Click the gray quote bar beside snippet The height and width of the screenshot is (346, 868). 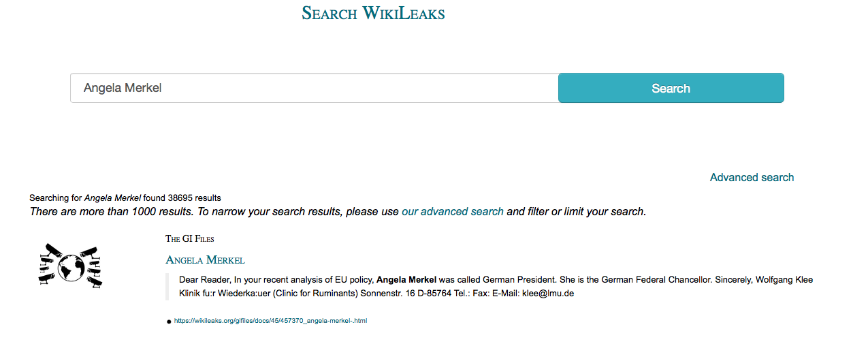[167, 287]
